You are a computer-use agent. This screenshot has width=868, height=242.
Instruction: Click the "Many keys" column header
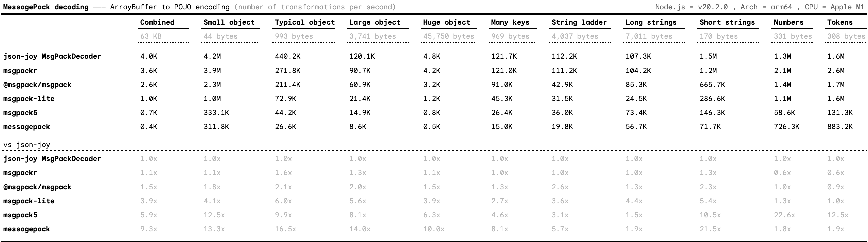[x=510, y=22]
